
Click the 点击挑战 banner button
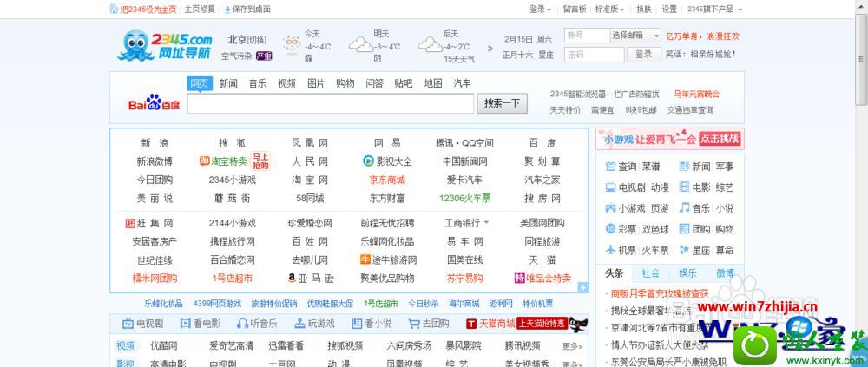(x=719, y=139)
